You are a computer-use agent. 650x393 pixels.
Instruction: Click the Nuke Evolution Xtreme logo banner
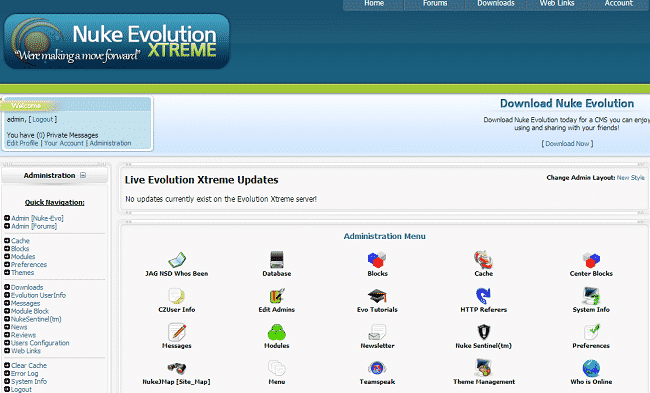coord(116,41)
